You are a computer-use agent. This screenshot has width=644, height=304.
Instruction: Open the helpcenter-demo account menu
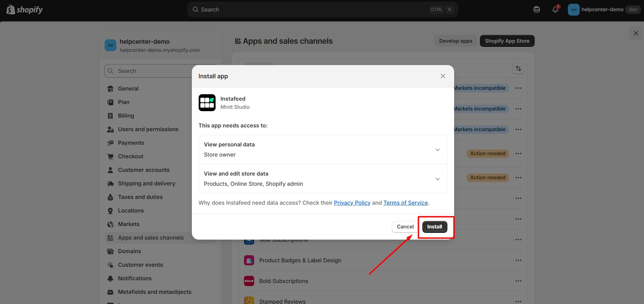pos(604,9)
